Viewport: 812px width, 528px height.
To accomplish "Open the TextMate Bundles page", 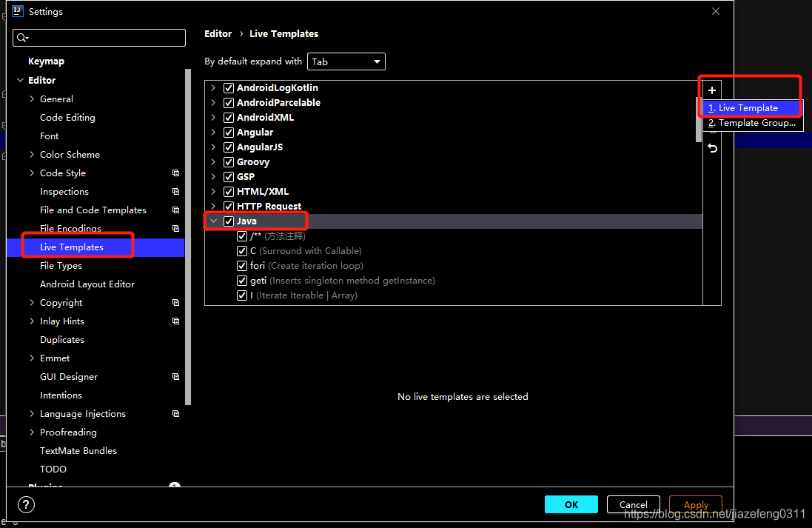I will 78,451.
